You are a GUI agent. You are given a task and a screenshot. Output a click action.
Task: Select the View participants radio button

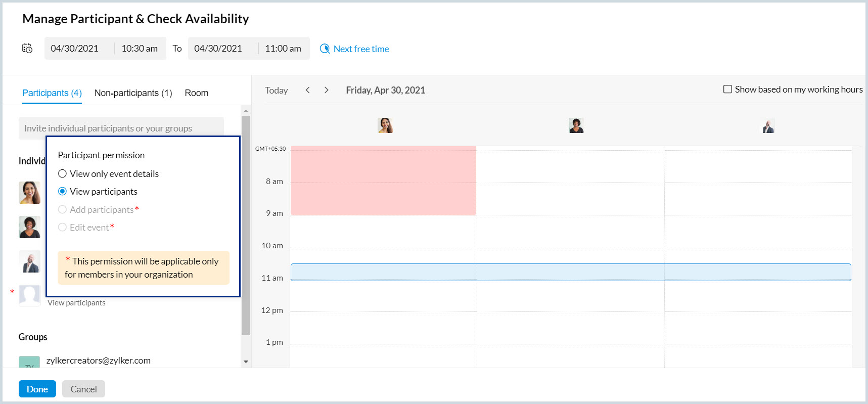click(x=63, y=192)
